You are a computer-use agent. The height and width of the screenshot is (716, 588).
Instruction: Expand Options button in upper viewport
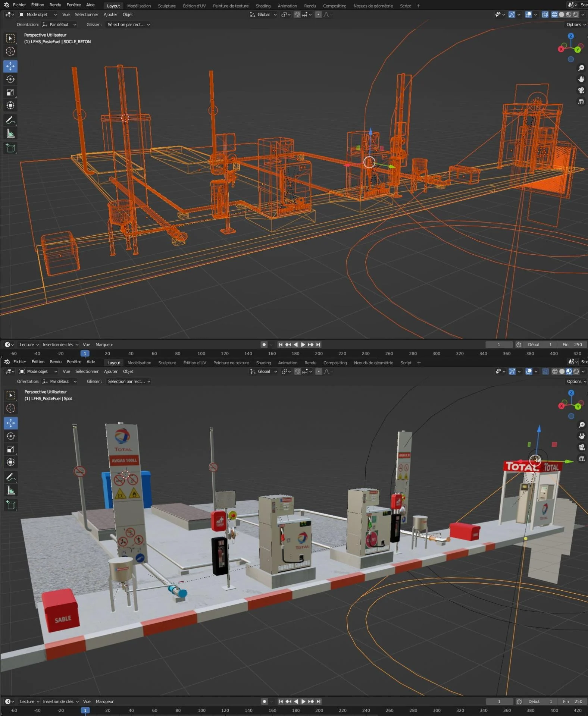click(576, 25)
